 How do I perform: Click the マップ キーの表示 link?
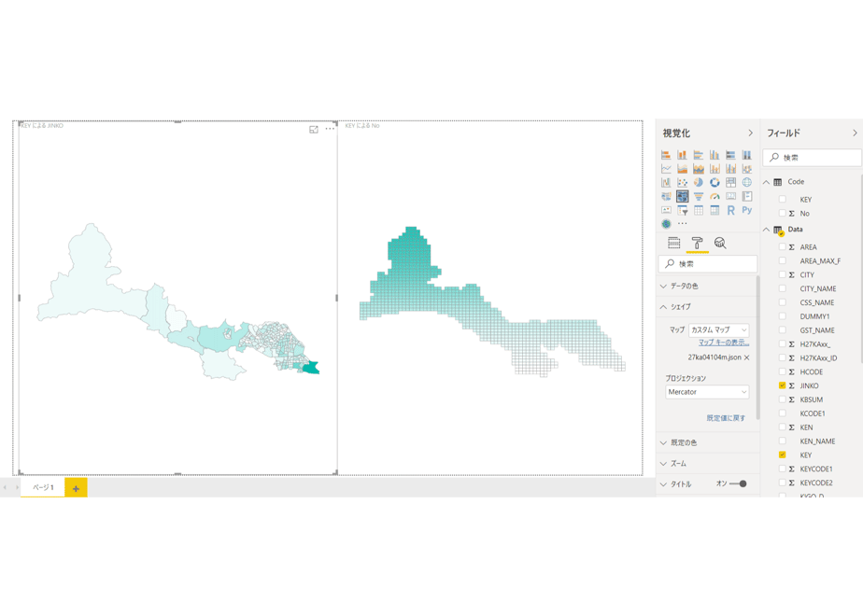pos(724,343)
